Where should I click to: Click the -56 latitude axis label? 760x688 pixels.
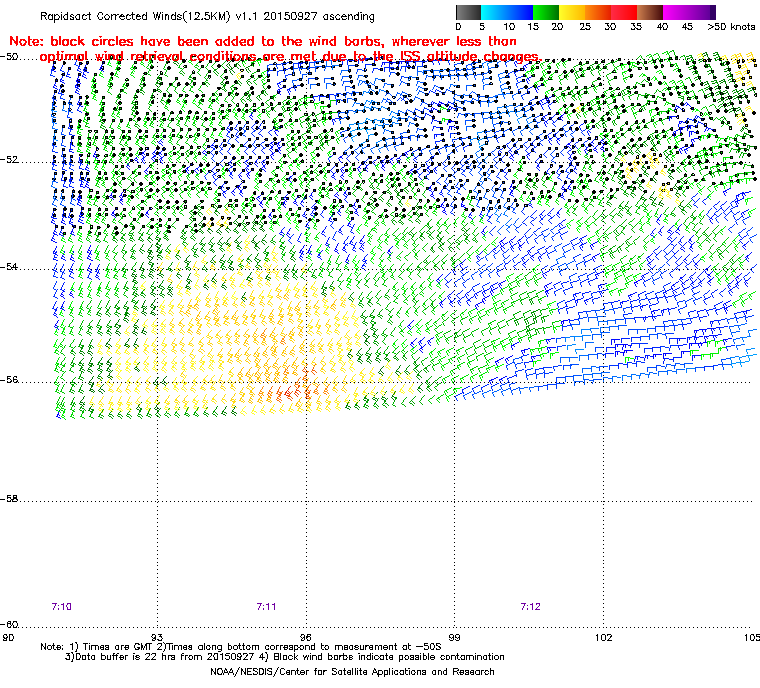9,380
